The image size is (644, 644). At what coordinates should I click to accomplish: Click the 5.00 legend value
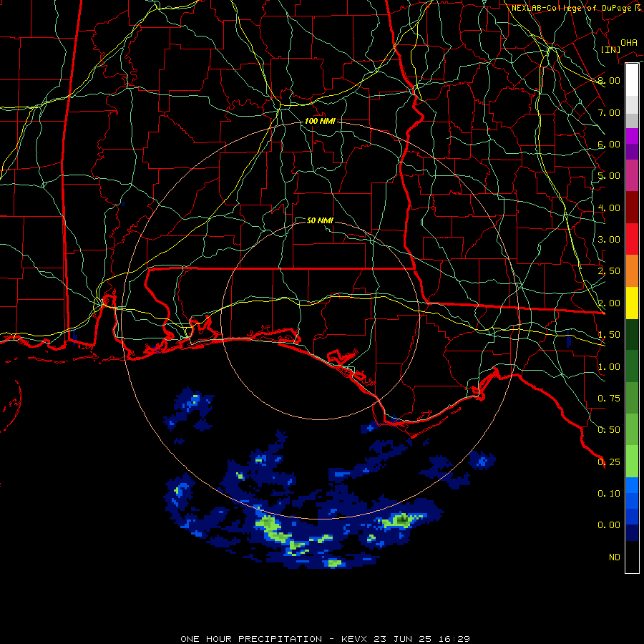(x=609, y=176)
